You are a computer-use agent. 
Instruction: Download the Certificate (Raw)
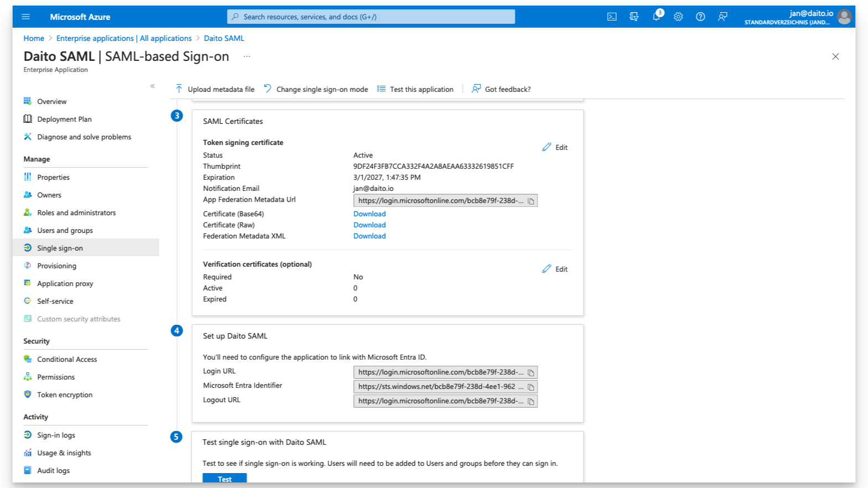point(369,225)
